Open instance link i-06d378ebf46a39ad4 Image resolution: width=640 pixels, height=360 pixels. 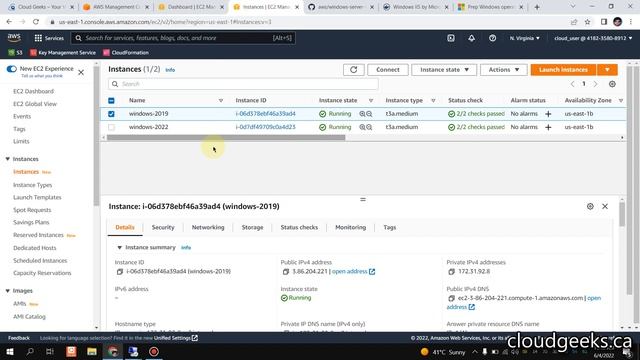tap(265, 114)
